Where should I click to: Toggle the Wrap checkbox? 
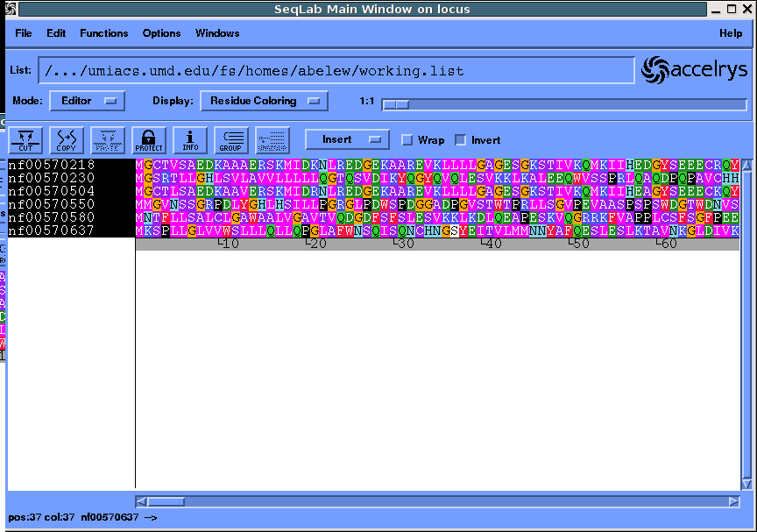(x=407, y=140)
